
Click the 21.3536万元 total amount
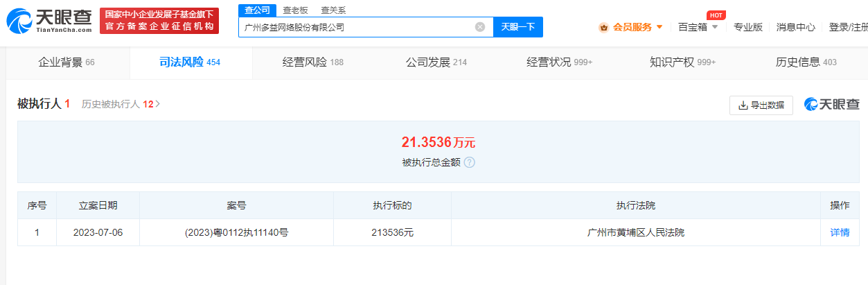439,143
